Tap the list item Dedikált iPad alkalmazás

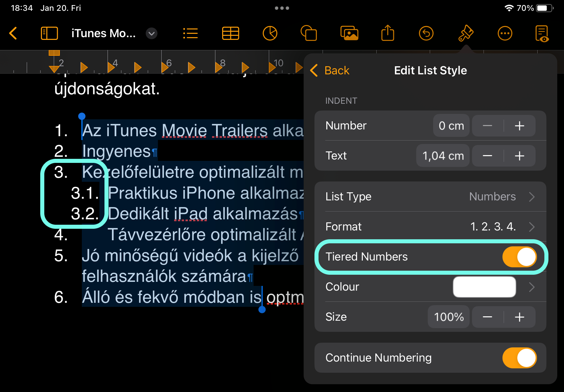[203, 214]
